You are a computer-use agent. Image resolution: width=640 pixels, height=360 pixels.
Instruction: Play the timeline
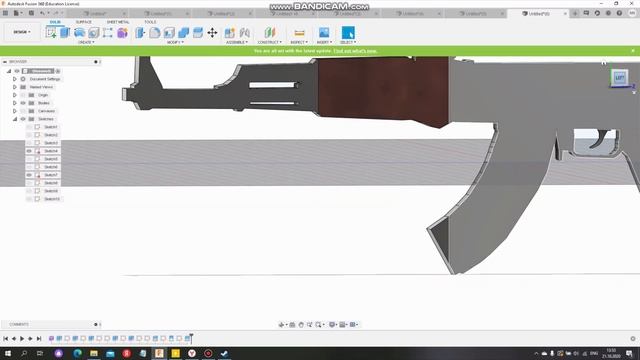22,338
